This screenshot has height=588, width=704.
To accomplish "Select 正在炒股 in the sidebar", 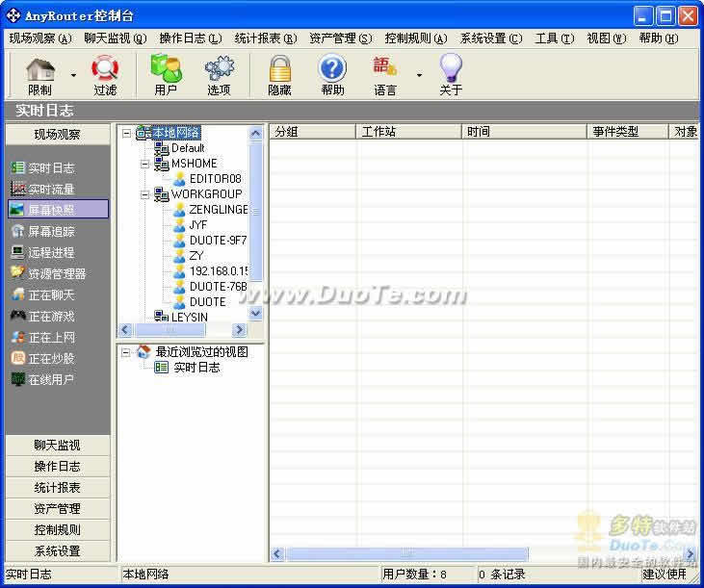I will 43,359.
